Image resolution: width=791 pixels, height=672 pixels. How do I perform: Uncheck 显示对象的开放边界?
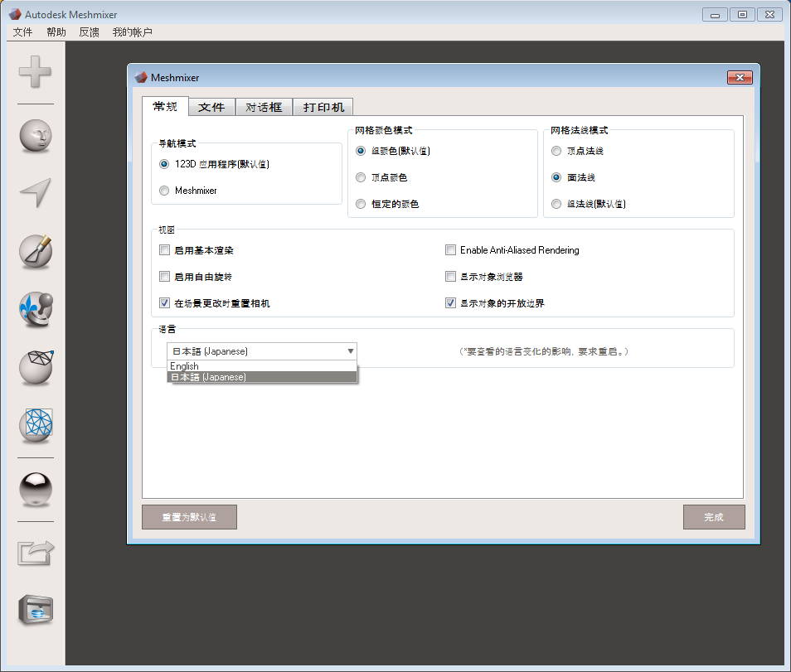point(450,303)
